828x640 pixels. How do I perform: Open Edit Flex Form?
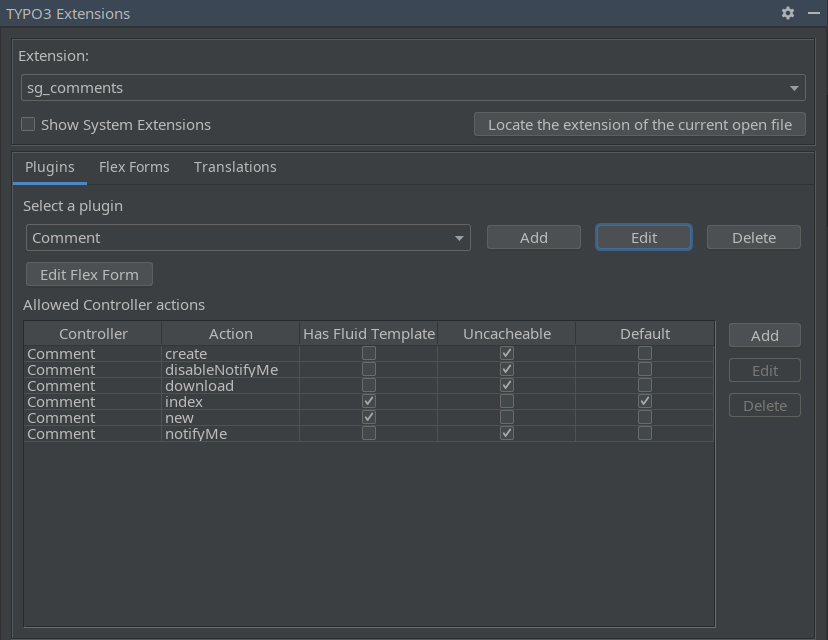coord(89,275)
